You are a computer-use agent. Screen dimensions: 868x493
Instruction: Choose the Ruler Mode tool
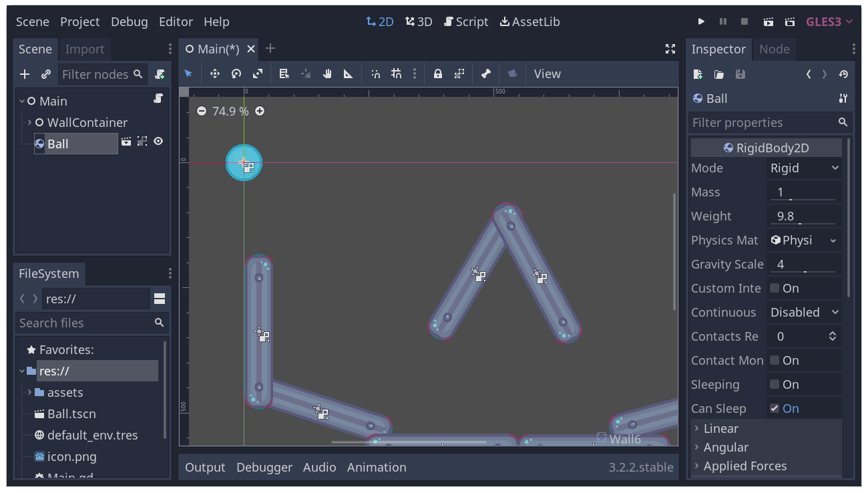click(348, 74)
